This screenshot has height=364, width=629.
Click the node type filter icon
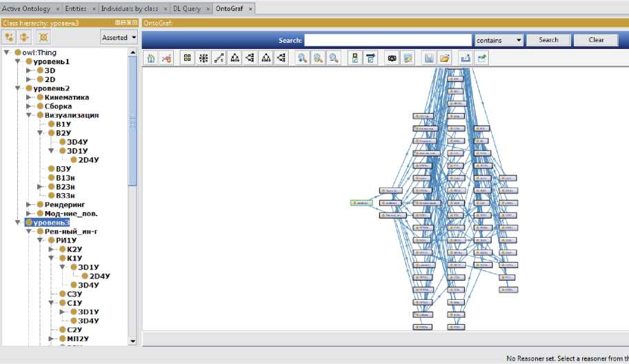355,58
